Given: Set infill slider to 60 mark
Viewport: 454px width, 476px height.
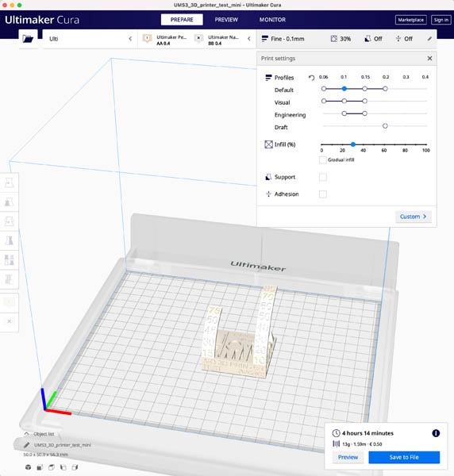Looking at the screenshot, I should pos(384,144).
